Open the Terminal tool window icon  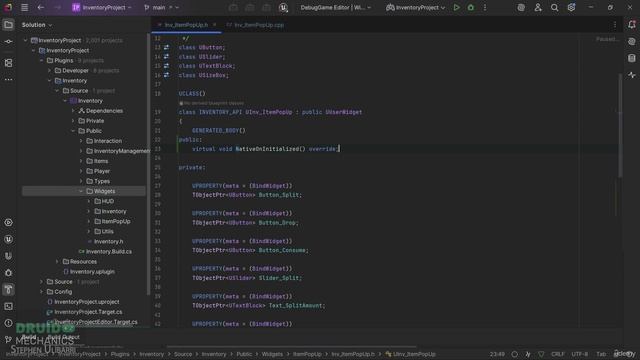(8, 306)
